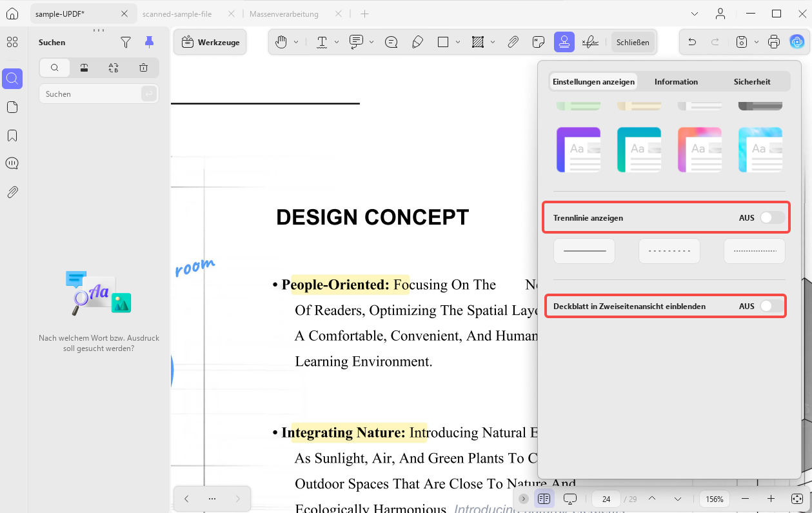Open the bookmarks panel in sidebar
Viewport: 812px width, 513px height.
coord(12,136)
